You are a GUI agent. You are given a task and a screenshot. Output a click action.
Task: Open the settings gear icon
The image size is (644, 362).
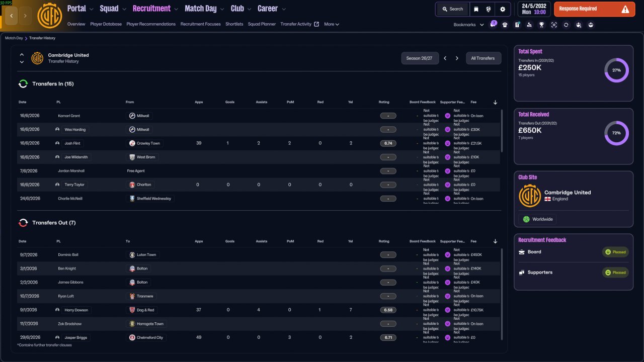(x=502, y=9)
